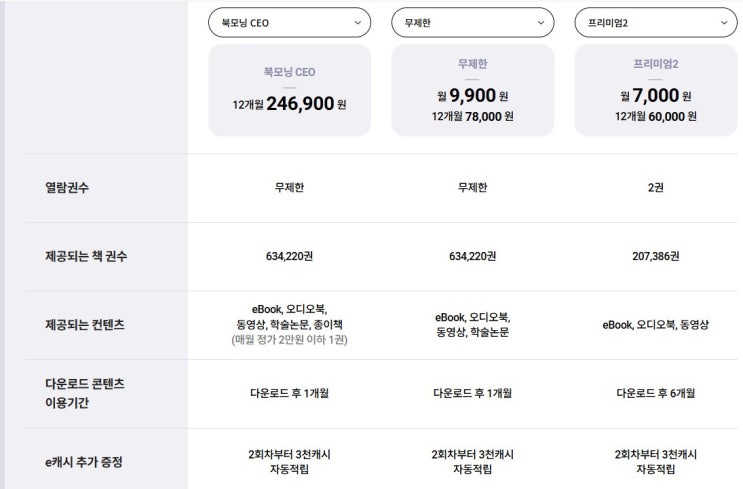Click the 2권 cell under 프리미엄2

656,187
